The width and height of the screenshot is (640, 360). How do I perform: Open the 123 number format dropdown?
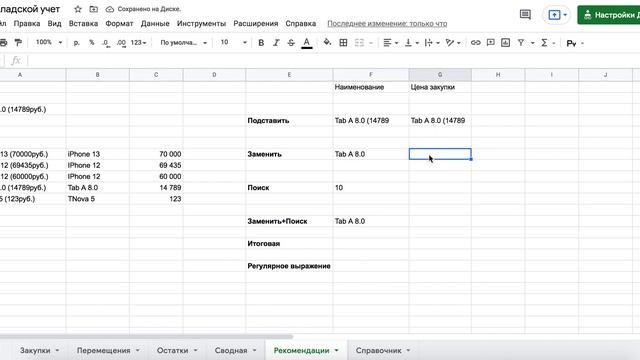138,42
